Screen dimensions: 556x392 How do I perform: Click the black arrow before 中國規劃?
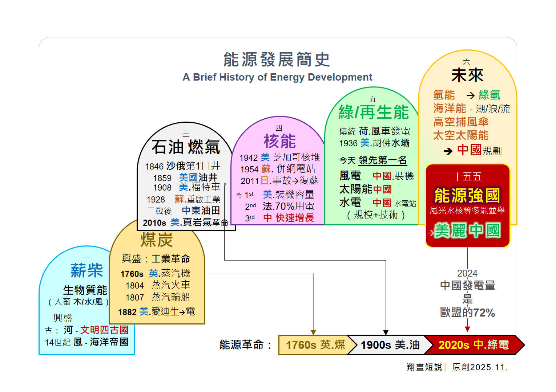click(x=448, y=151)
